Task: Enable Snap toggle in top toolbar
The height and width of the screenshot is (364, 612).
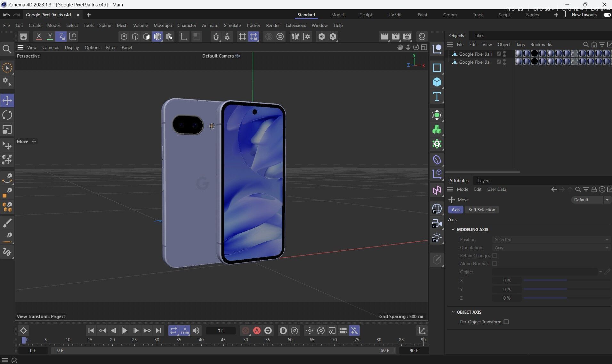Action: (x=216, y=36)
